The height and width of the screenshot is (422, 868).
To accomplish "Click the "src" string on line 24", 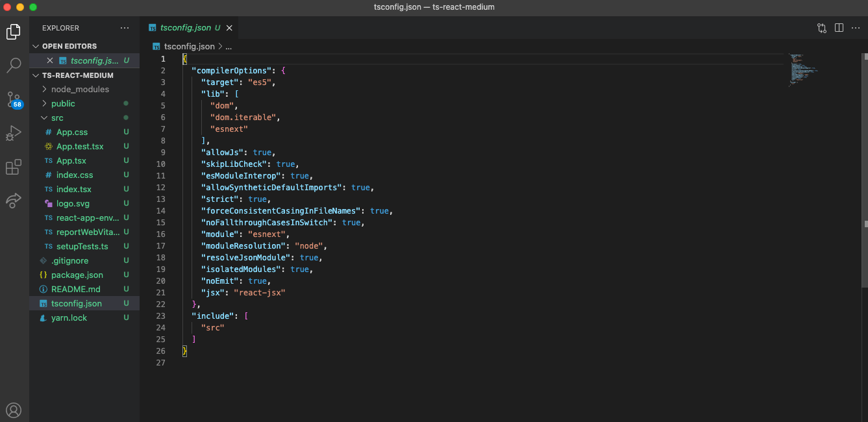I will coord(212,327).
